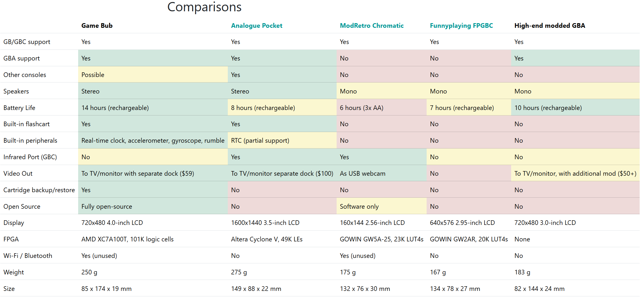The height and width of the screenshot is (299, 644).
Task: Click the 85 x 174 x 19 mm cell
Action: pos(106,289)
